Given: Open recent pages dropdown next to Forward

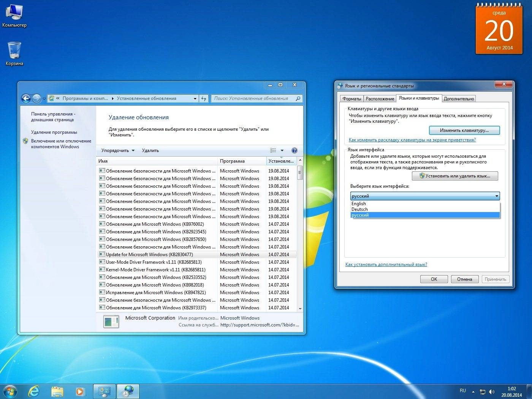Looking at the screenshot, I should tap(44, 99).
